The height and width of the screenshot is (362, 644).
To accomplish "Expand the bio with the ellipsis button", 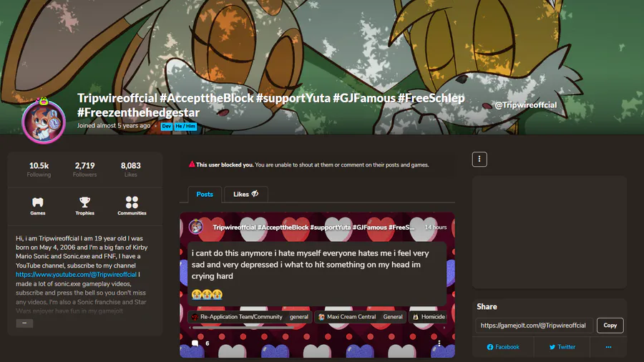I will point(24,323).
